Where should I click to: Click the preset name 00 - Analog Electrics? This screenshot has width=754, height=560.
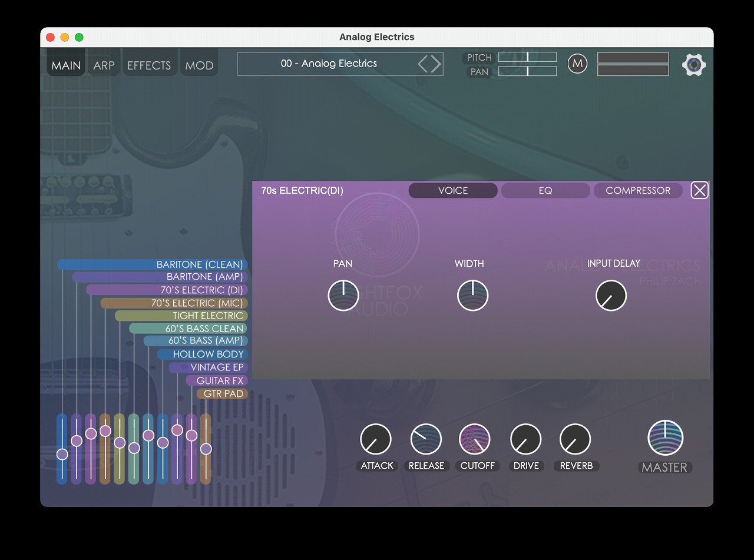329,64
